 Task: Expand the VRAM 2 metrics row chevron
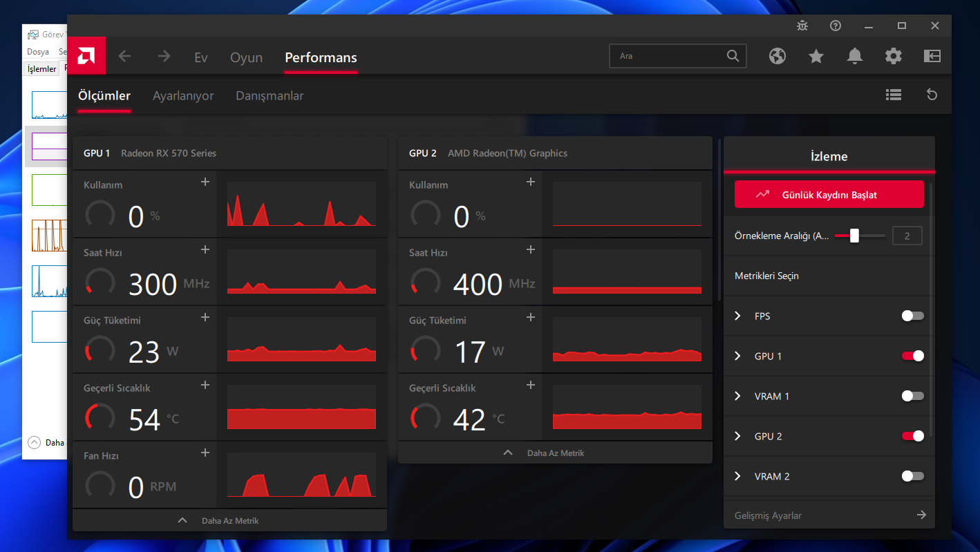(737, 476)
